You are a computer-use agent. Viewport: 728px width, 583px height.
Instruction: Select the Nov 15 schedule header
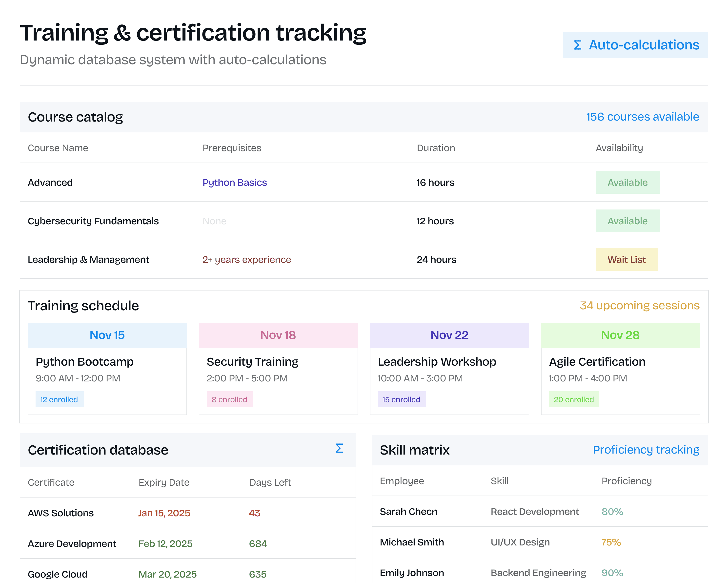(107, 335)
